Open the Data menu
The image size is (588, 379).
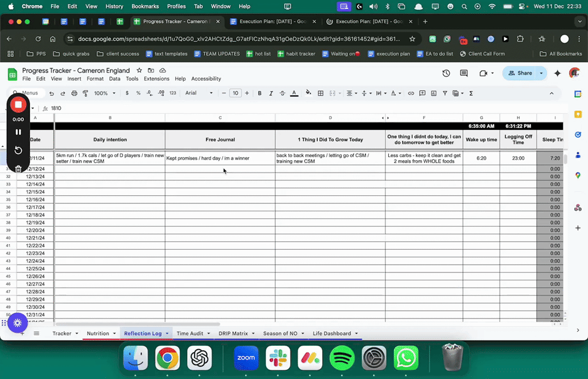pyautogui.click(x=115, y=79)
